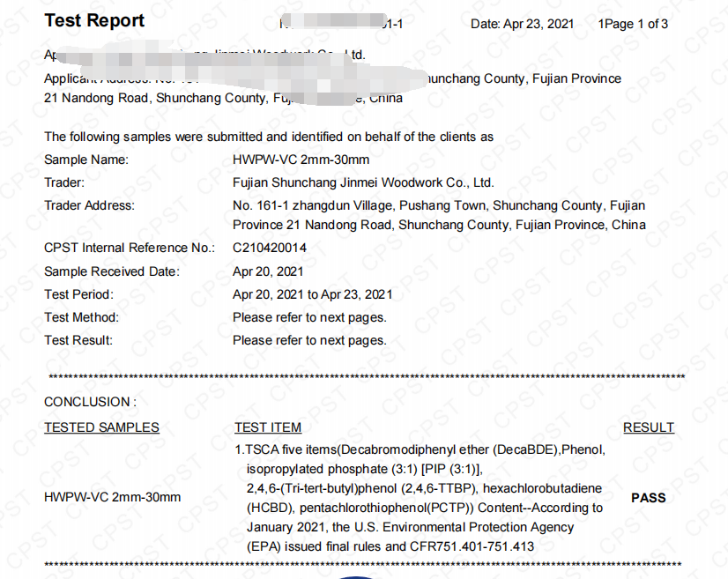
Task: Click the "Trader:" field label
Action: 64,182
